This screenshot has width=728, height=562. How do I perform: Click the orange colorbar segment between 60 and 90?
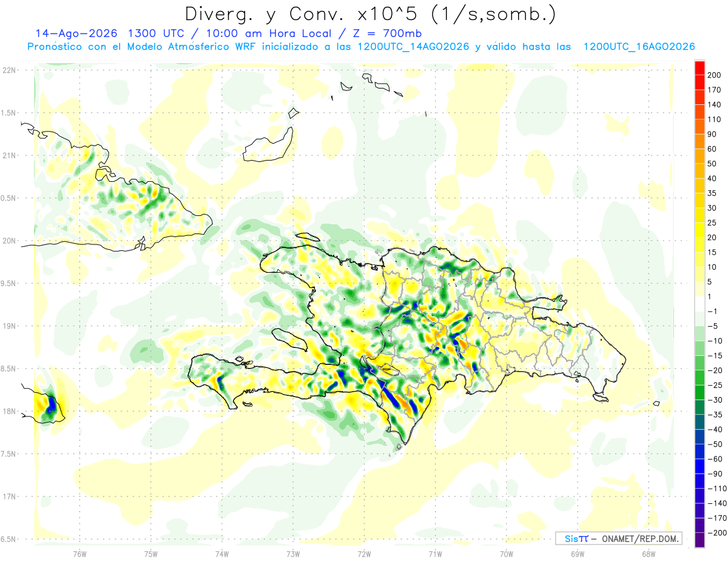699,141
